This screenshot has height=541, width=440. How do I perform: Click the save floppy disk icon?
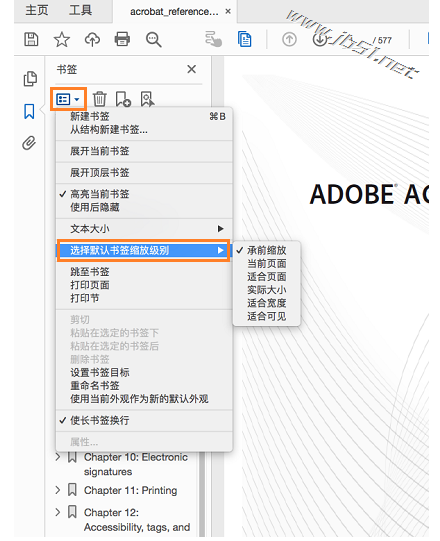click(x=31, y=39)
